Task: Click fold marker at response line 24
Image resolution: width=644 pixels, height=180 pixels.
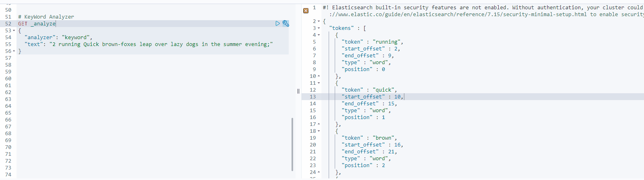Action: tap(319, 172)
